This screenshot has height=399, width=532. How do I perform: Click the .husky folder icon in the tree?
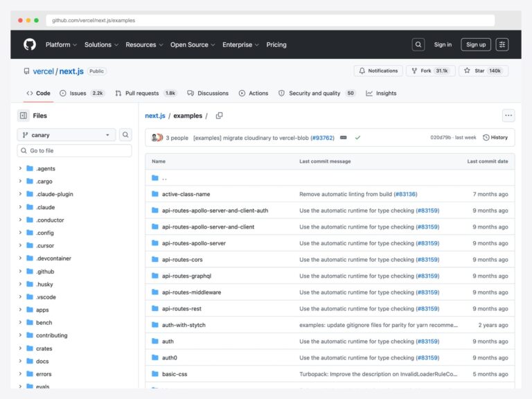coord(30,284)
